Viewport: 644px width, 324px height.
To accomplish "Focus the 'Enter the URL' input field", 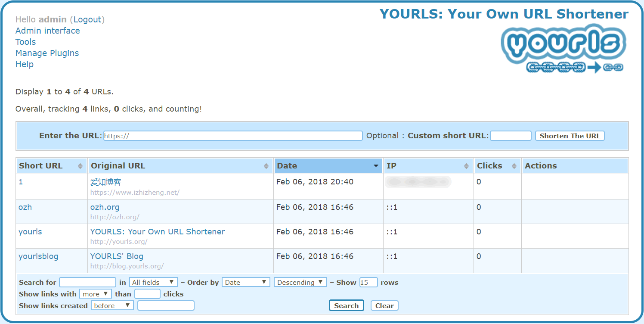I will click(233, 136).
